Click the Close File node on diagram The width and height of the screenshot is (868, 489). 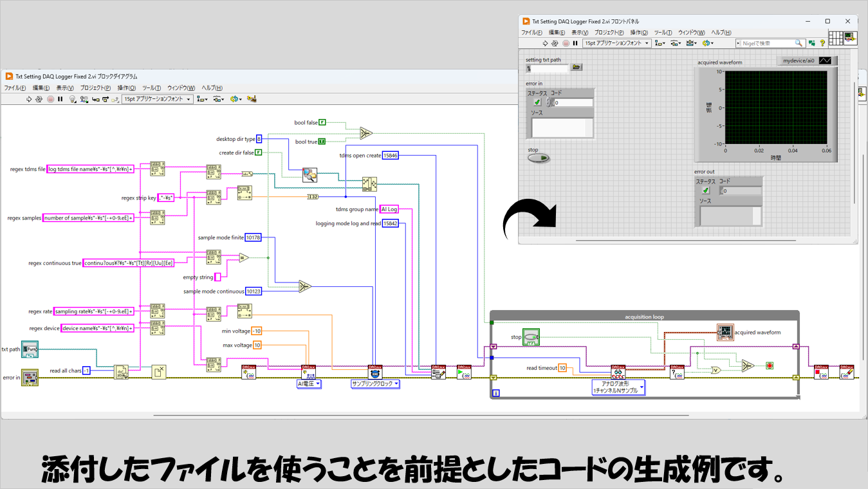(x=160, y=372)
